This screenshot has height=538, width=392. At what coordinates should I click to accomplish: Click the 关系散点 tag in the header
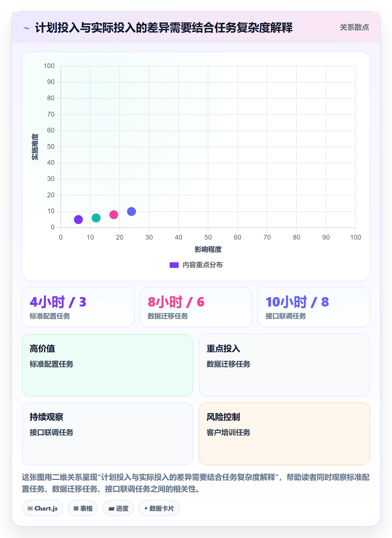click(354, 27)
